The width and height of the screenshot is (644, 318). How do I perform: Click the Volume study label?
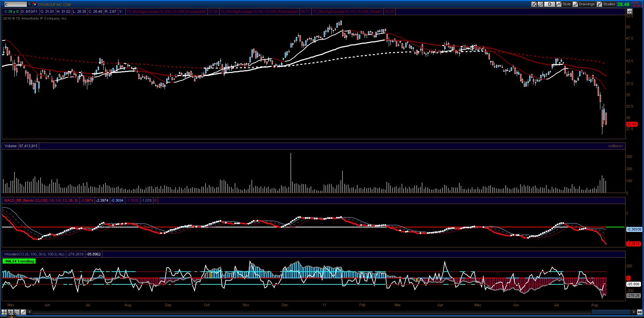(x=10, y=146)
